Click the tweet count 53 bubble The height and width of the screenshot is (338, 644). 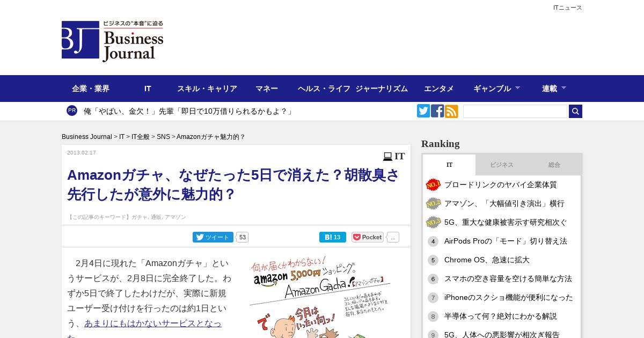click(242, 237)
